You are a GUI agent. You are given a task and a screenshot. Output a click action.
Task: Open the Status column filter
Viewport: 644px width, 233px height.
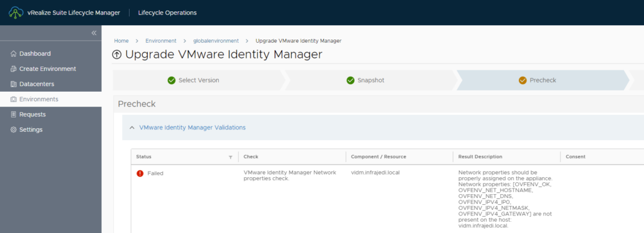[230, 157]
